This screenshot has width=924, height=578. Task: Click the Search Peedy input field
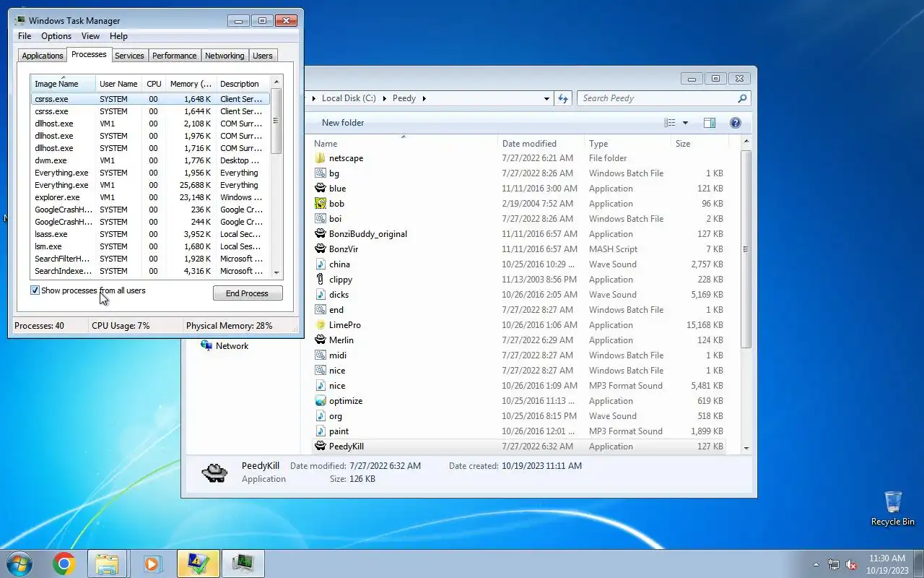pos(657,98)
